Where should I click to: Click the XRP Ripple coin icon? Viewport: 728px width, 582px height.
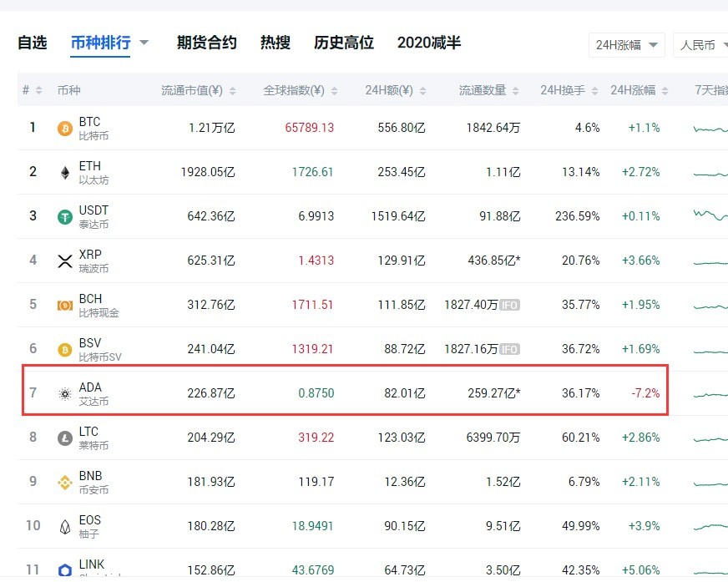click(63, 261)
